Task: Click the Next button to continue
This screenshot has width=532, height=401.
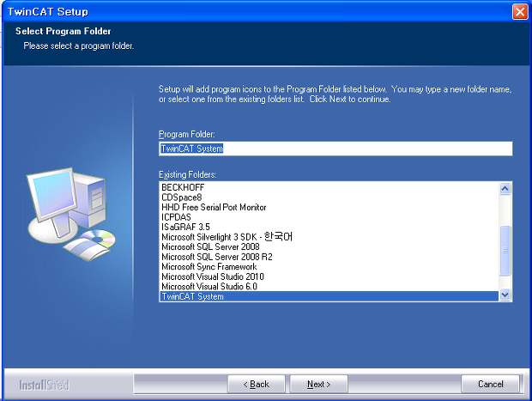Action: tap(318, 384)
